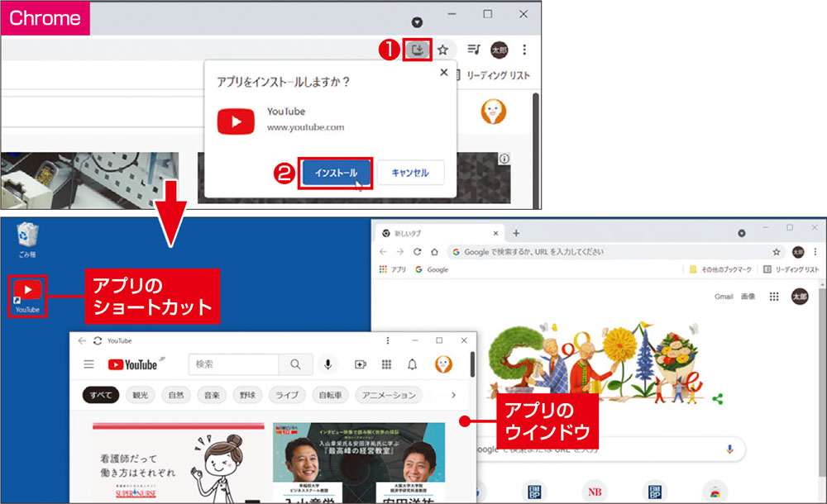Screen dimensions: 827x504
Task: Start YouTube voice search microphone
Action: coord(327,364)
